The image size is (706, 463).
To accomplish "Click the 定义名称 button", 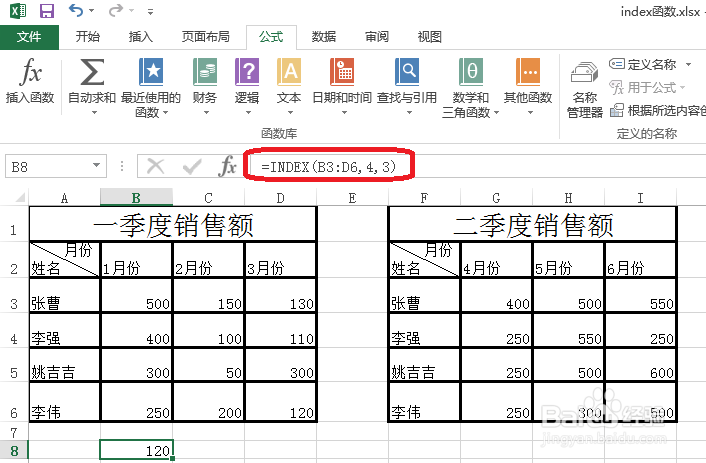I will (x=643, y=64).
